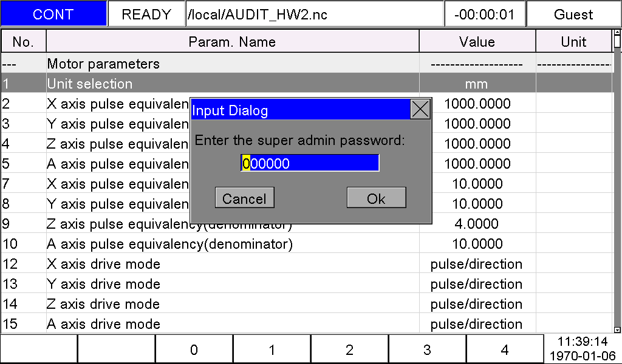Click the Guest user label
This screenshot has height=364, width=622.
[573, 14]
